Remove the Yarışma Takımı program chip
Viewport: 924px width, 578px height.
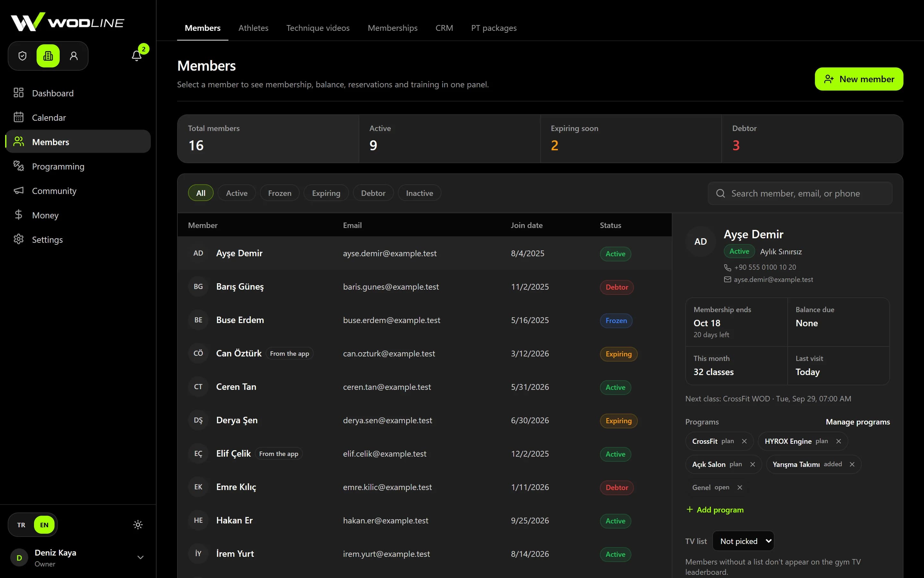pos(852,464)
